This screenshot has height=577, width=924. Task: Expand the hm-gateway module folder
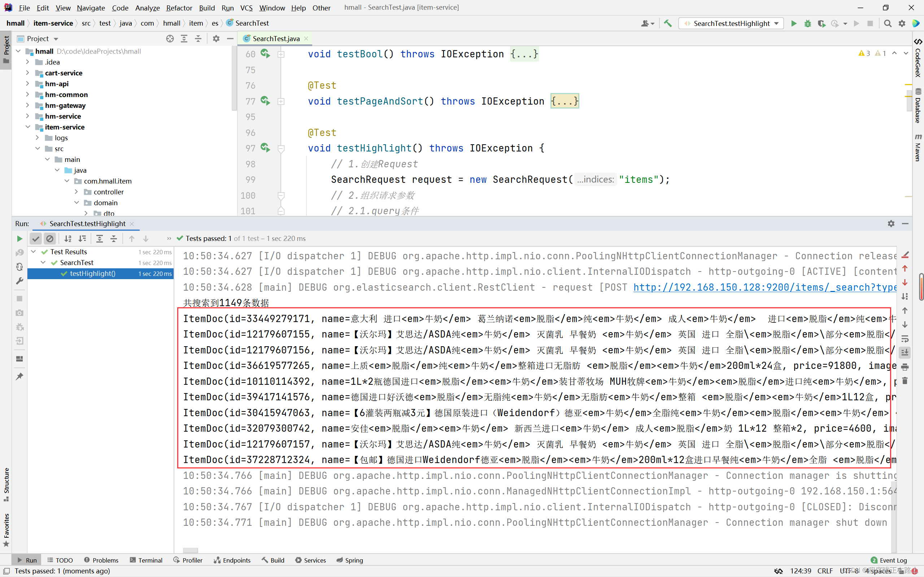tap(27, 105)
